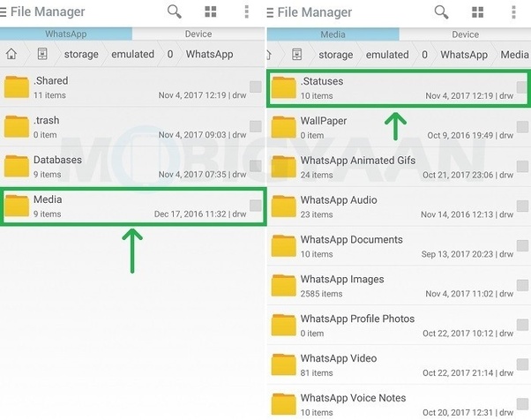
Task: Switch to grid view in the left File Manager
Action: point(211,11)
